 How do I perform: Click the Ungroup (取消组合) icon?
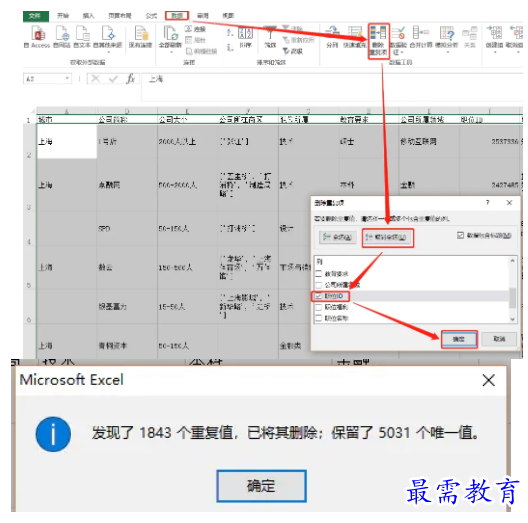(x=516, y=33)
